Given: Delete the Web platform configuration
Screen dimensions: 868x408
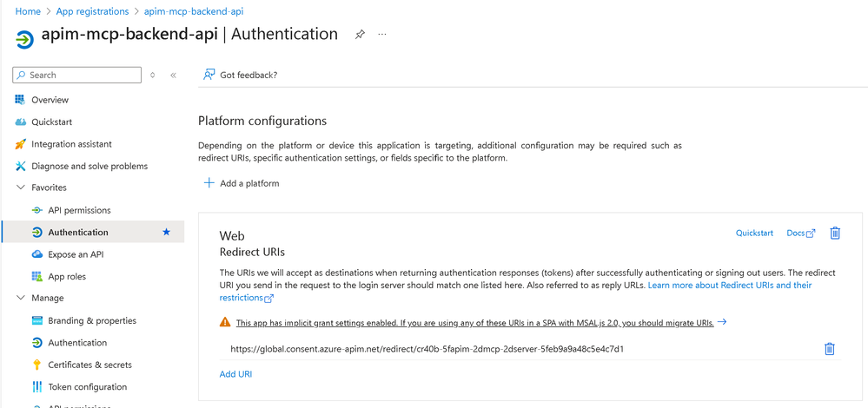Looking at the screenshot, I should (x=835, y=233).
